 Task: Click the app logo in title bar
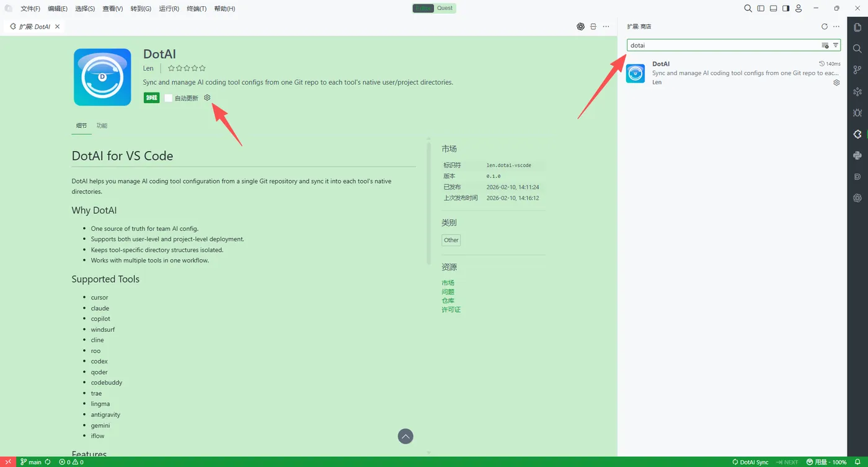click(x=9, y=9)
